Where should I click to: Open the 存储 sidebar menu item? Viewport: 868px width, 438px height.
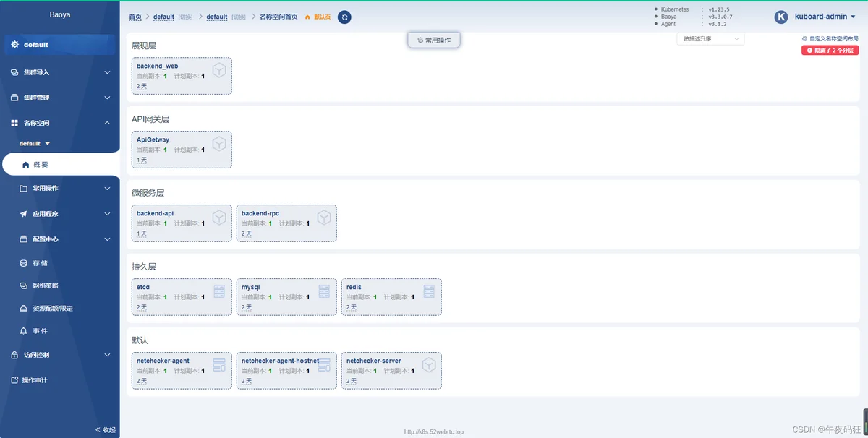(x=60, y=264)
